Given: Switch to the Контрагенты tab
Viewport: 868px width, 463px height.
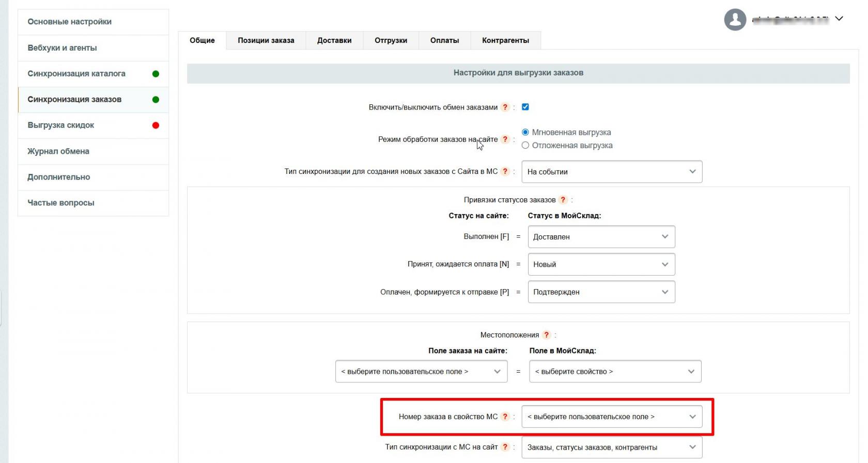Looking at the screenshot, I should pos(505,40).
